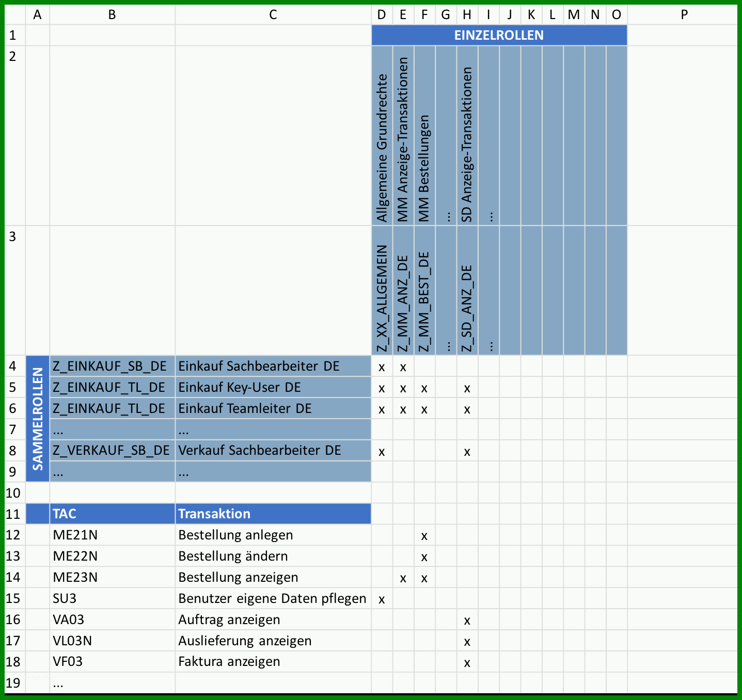Click column header C
This screenshot has height=700, width=742.
tap(273, 15)
